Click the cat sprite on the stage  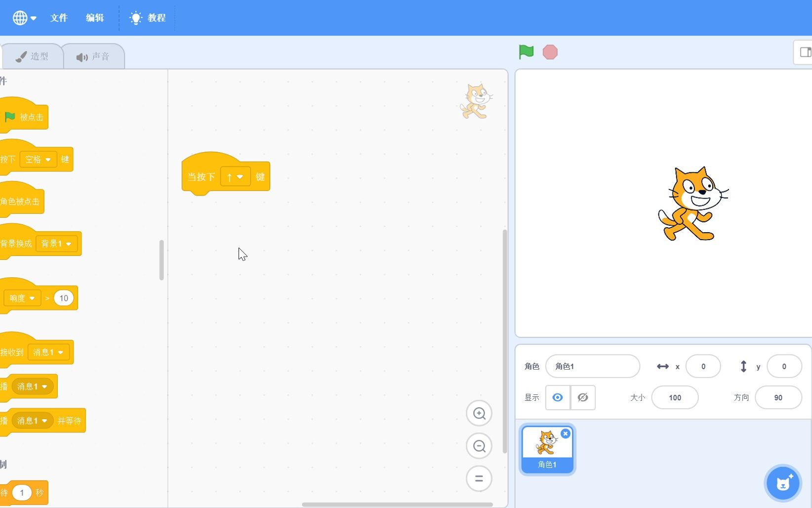pyautogui.click(x=693, y=204)
